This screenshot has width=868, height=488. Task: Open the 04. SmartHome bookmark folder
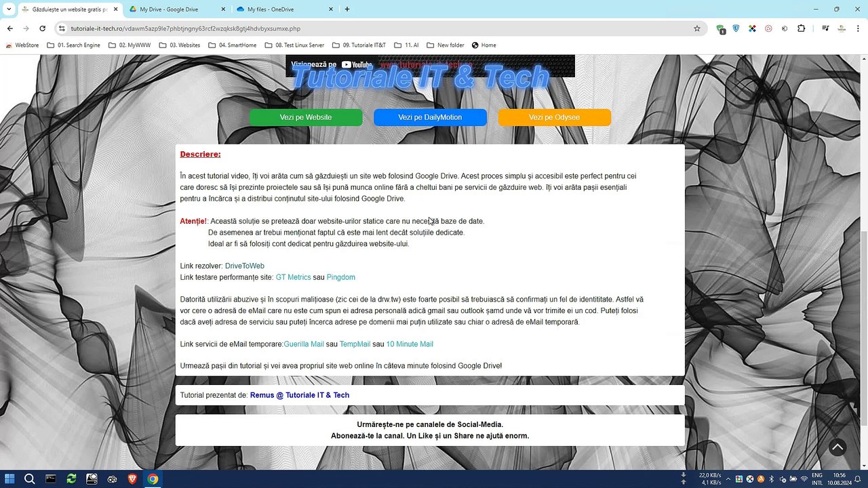coord(232,45)
